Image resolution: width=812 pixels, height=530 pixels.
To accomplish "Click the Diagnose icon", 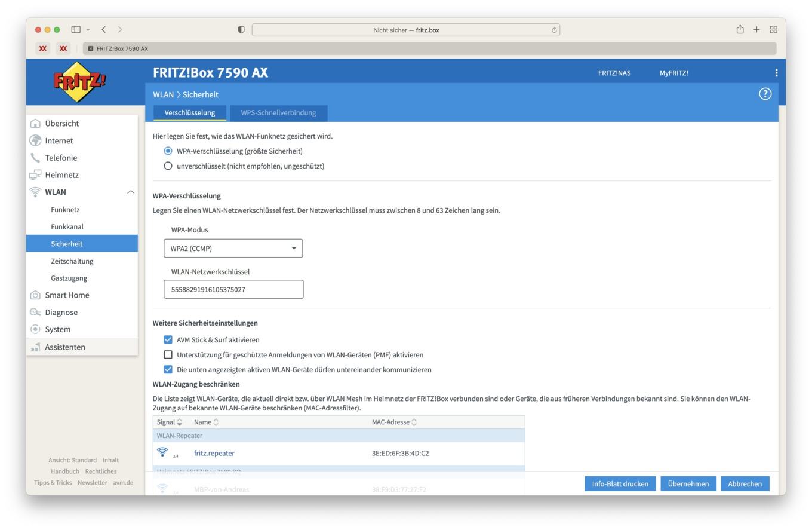I will (x=35, y=313).
